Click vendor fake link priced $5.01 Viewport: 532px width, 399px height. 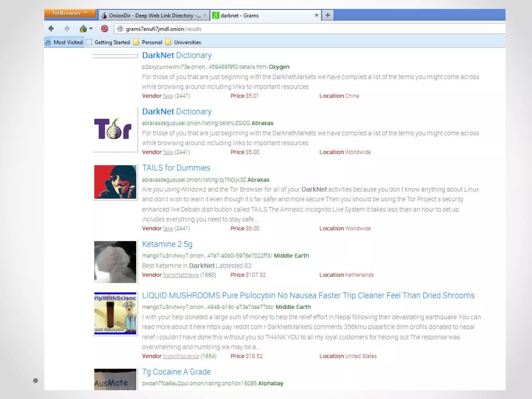pos(168,96)
